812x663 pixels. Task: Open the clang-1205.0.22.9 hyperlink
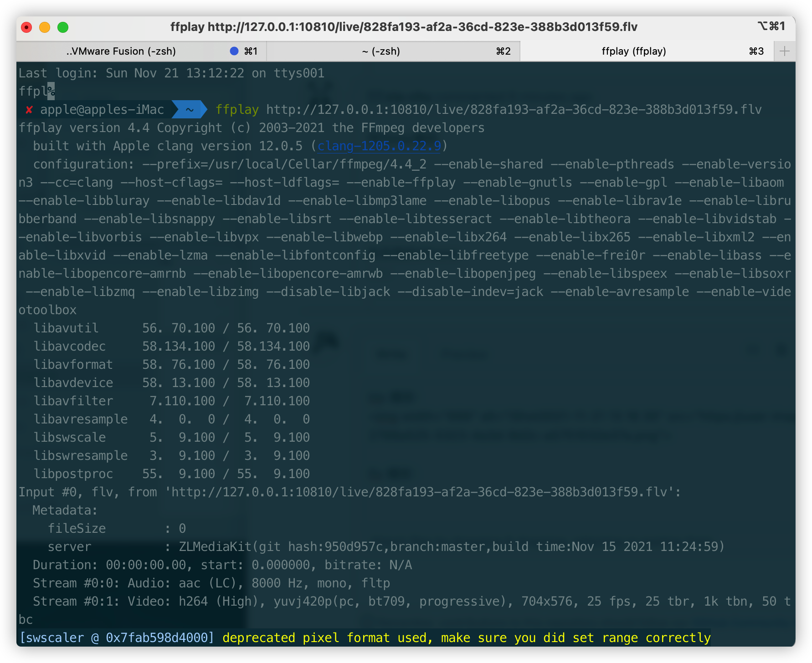(378, 146)
